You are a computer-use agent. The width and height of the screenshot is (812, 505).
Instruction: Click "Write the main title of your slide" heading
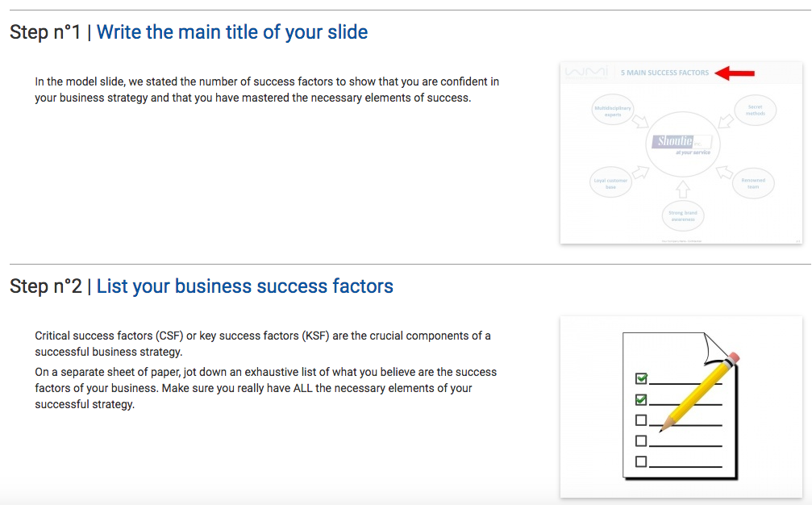[232, 32]
